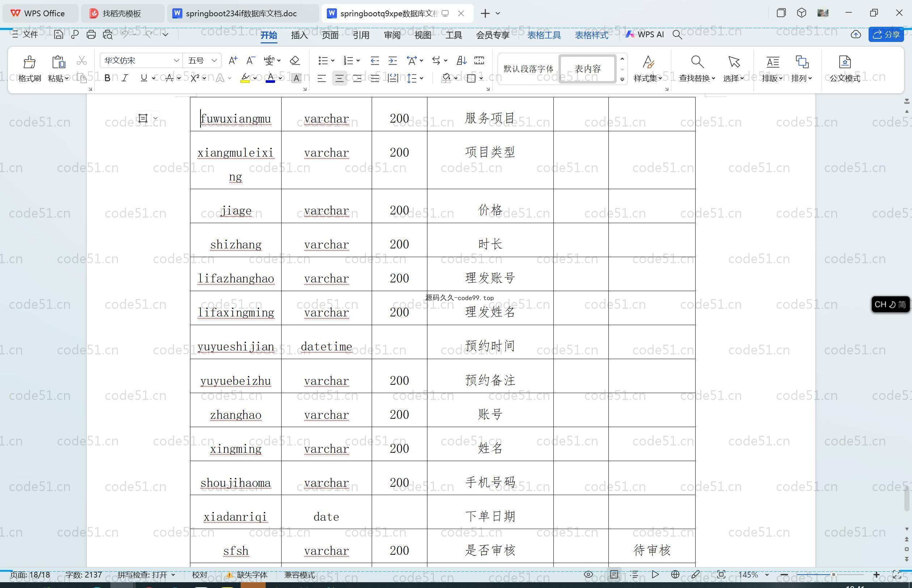Open the Review (审阅) tab
This screenshot has width=912, height=588.
[x=392, y=35]
